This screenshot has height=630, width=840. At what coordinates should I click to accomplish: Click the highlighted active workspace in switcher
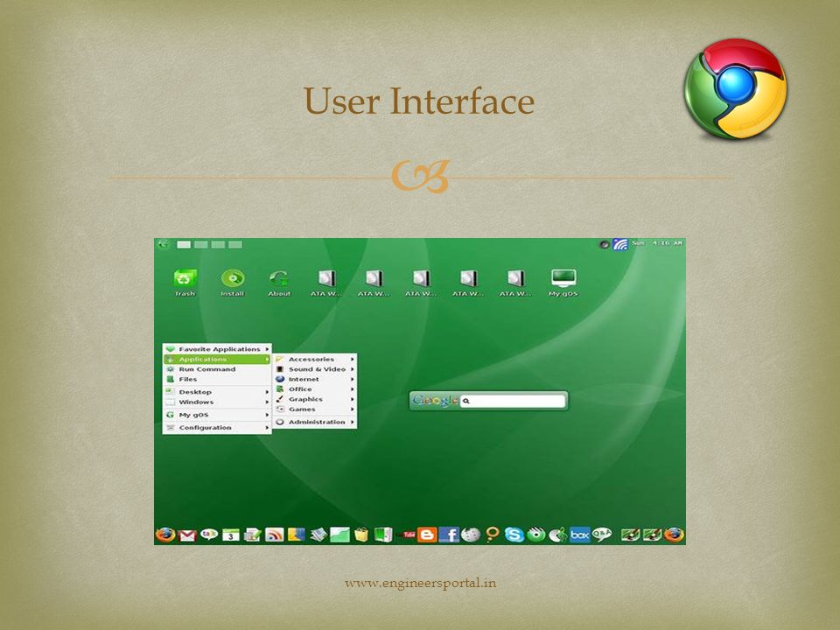point(184,244)
